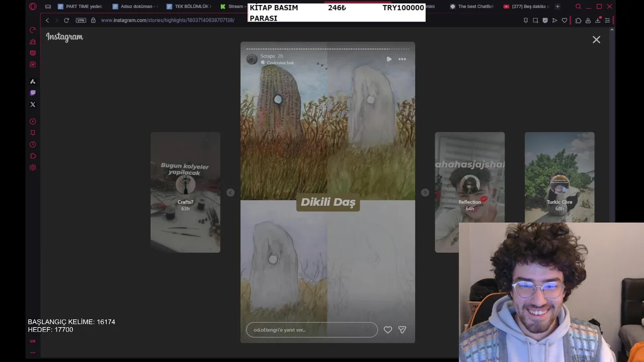This screenshot has width=644, height=362.
Task: Click the Instagram logo
Action: (x=64, y=37)
